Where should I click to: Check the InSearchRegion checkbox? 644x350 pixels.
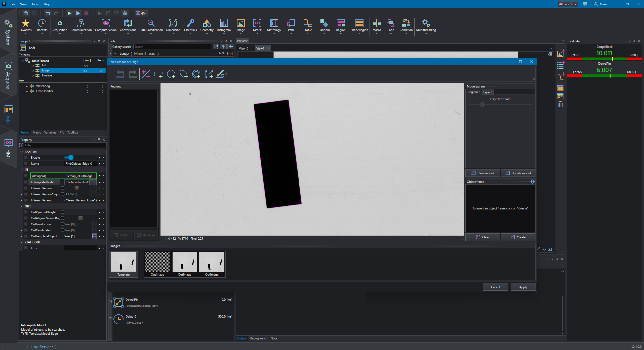coord(62,188)
